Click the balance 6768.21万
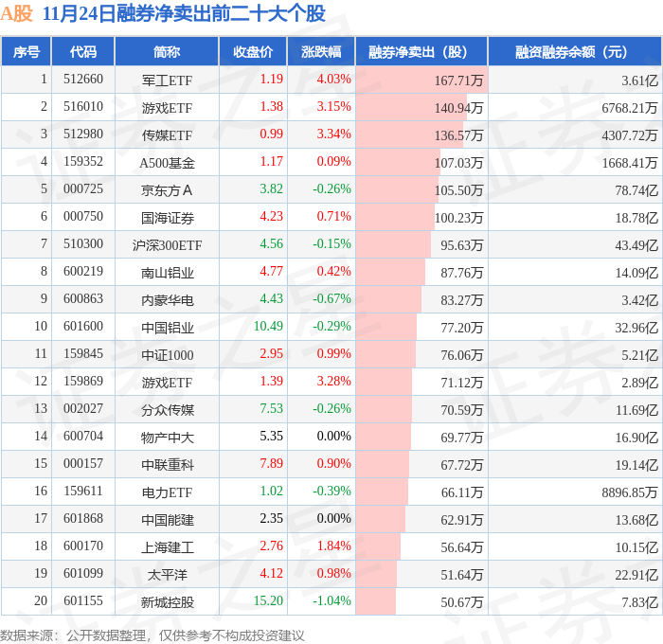Viewport: 663px width, 644px height. pyautogui.click(x=630, y=108)
